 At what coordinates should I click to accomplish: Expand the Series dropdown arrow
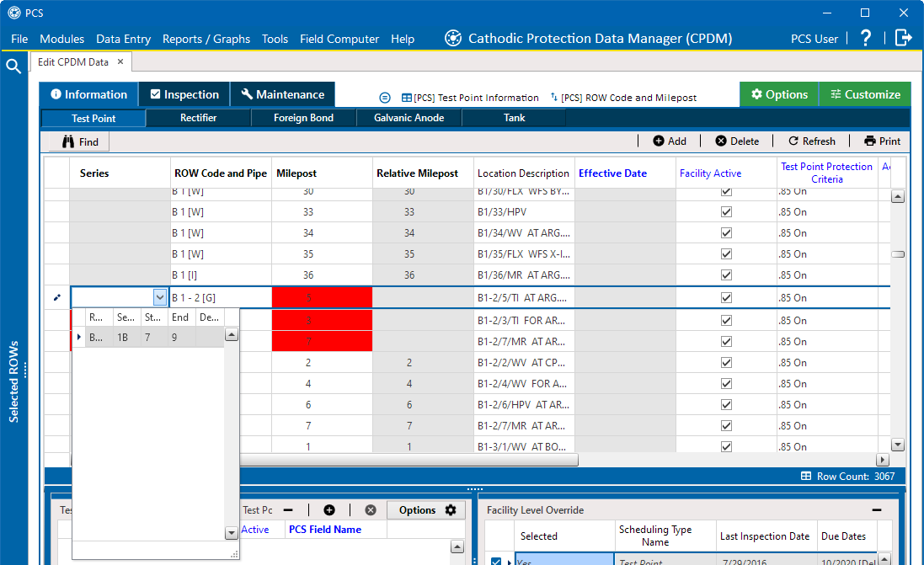160,297
